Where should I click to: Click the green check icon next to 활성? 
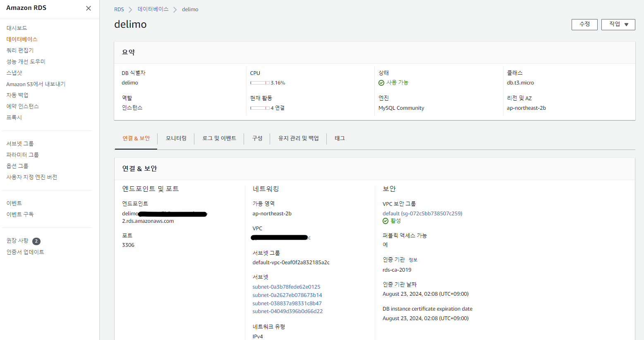coord(385,221)
